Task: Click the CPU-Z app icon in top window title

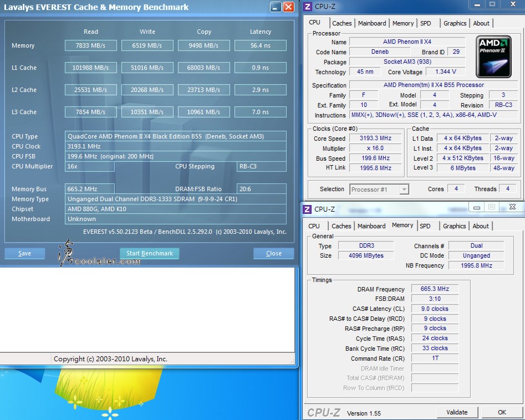Action: (x=308, y=6)
